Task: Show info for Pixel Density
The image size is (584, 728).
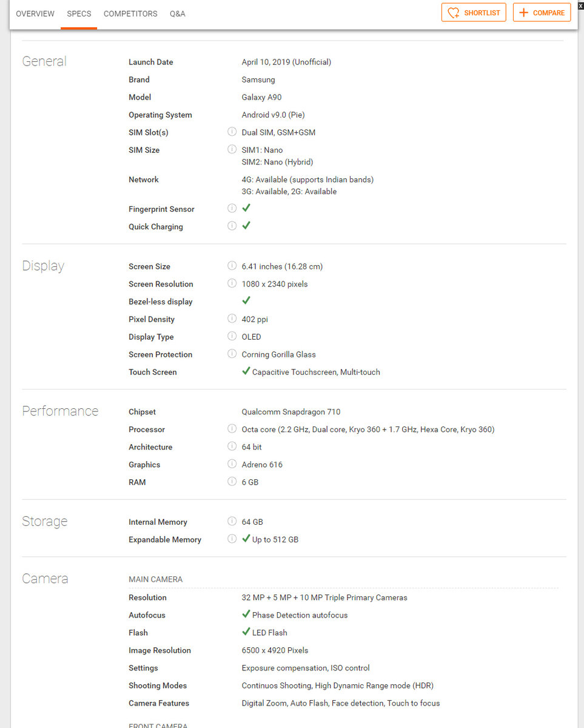Action: pyautogui.click(x=232, y=318)
